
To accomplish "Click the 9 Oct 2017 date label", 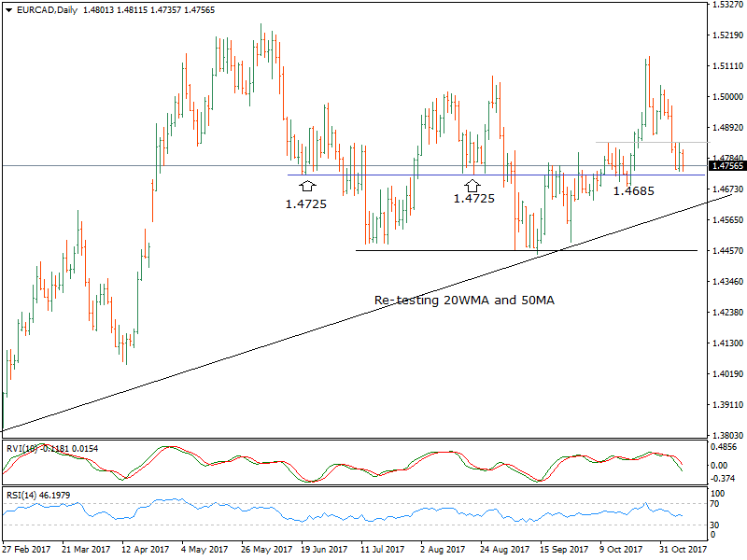I will [x=621, y=550].
